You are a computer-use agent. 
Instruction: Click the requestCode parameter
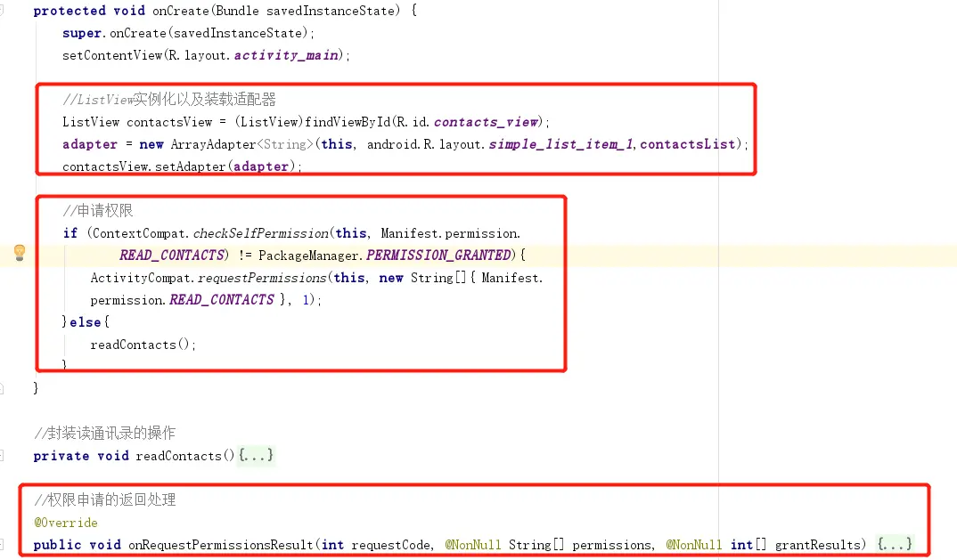coord(390,545)
